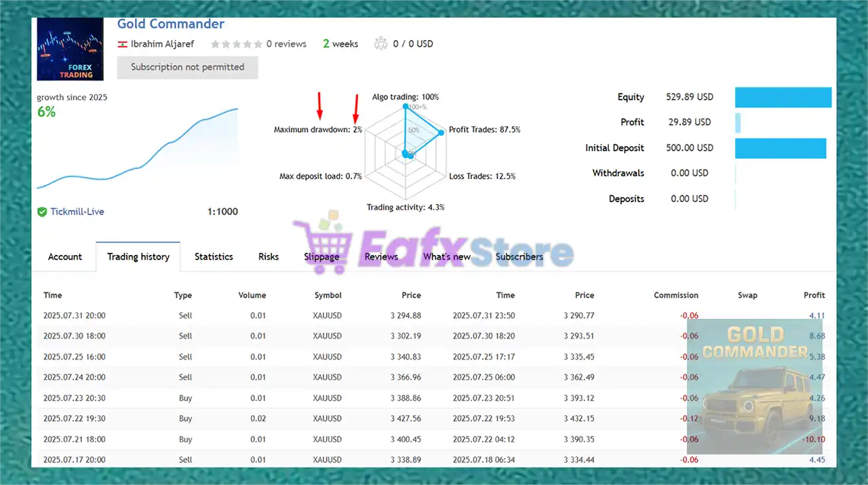Click the close price 3 293.51
This screenshot has height=485, width=868.
click(x=578, y=336)
